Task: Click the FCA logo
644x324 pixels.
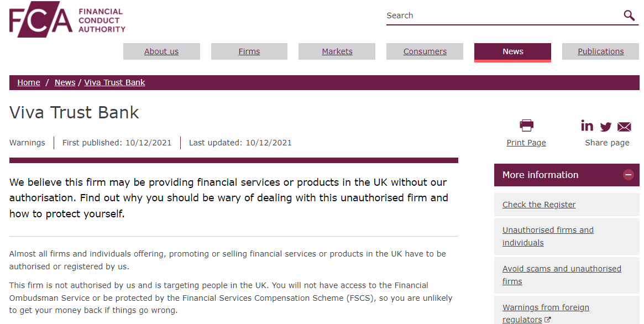Action: [x=67, y=19]
